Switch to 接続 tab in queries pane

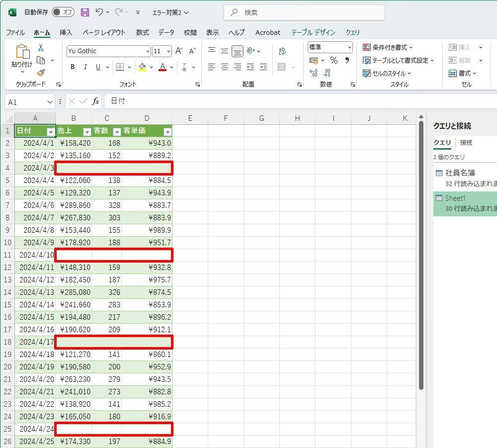click(466, 143)
